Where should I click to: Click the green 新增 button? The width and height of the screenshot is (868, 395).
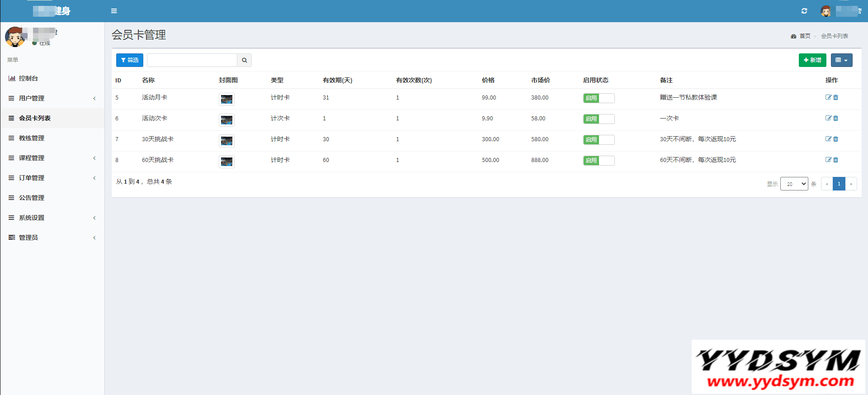click(x=812, y=60)
